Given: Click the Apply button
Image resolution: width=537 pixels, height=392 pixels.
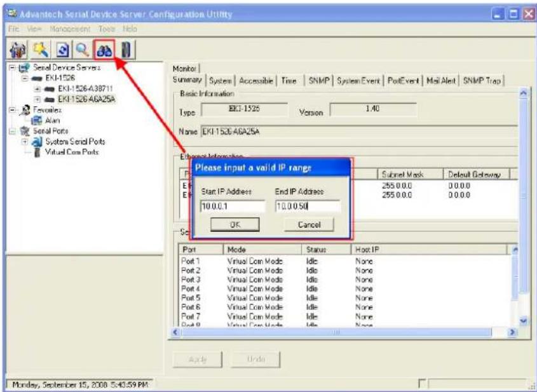Looking at the screenshot, I should [197, 360].
